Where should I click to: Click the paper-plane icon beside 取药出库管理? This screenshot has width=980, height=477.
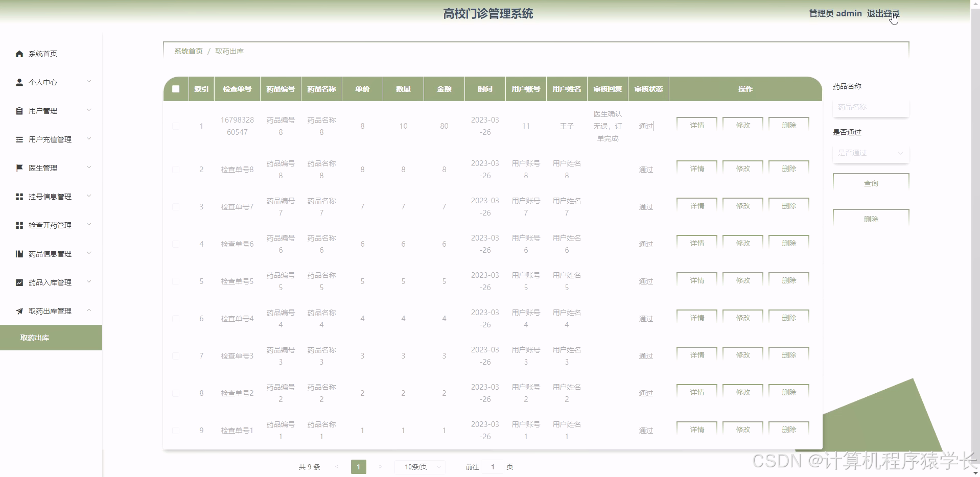click(x=19, y=311)
